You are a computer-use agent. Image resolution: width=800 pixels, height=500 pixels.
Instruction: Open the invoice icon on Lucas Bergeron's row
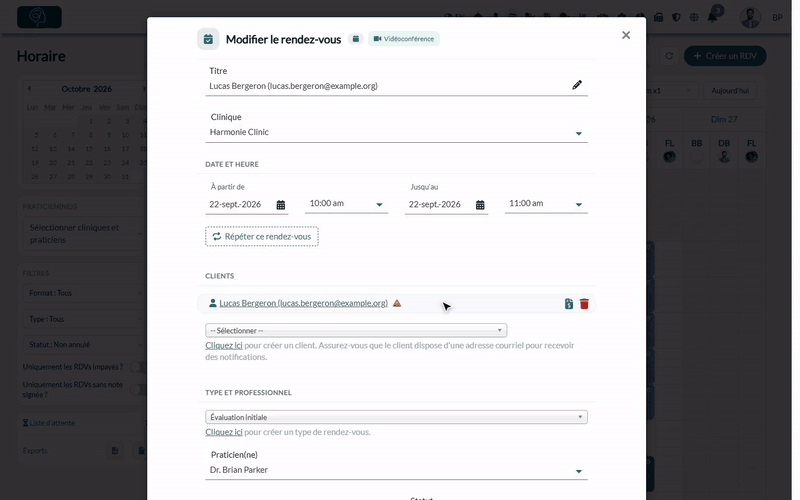coord(569,304)
